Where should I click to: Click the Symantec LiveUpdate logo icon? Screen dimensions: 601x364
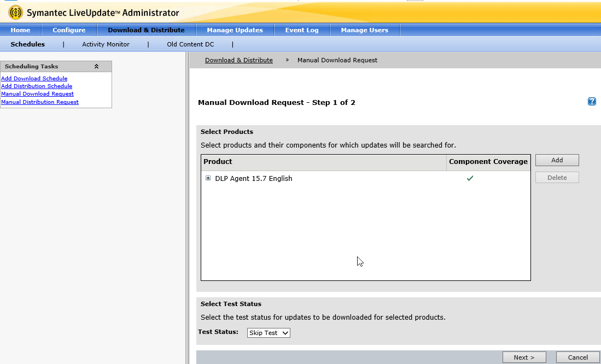pos(16,13)
